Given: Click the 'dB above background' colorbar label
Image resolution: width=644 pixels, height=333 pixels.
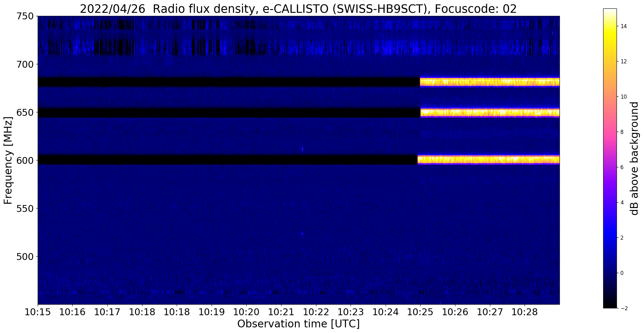Looking at the screenshot, I should point(634,159).
